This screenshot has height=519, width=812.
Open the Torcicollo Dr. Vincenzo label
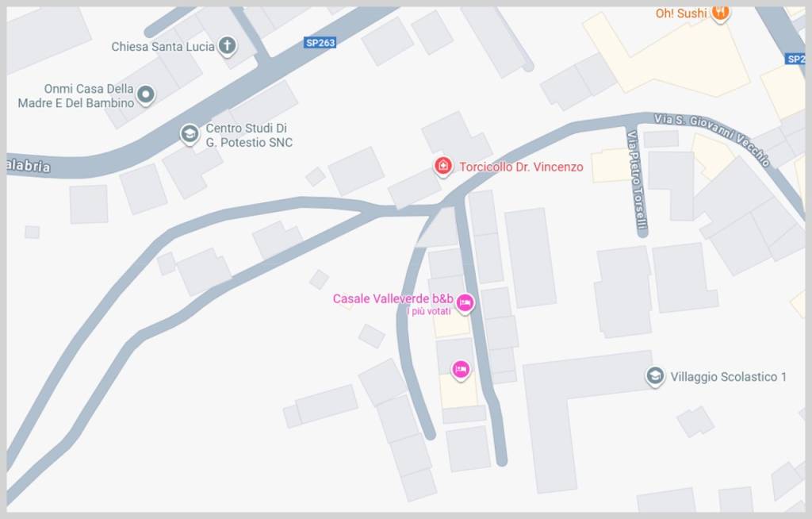[x=521, y=167]
